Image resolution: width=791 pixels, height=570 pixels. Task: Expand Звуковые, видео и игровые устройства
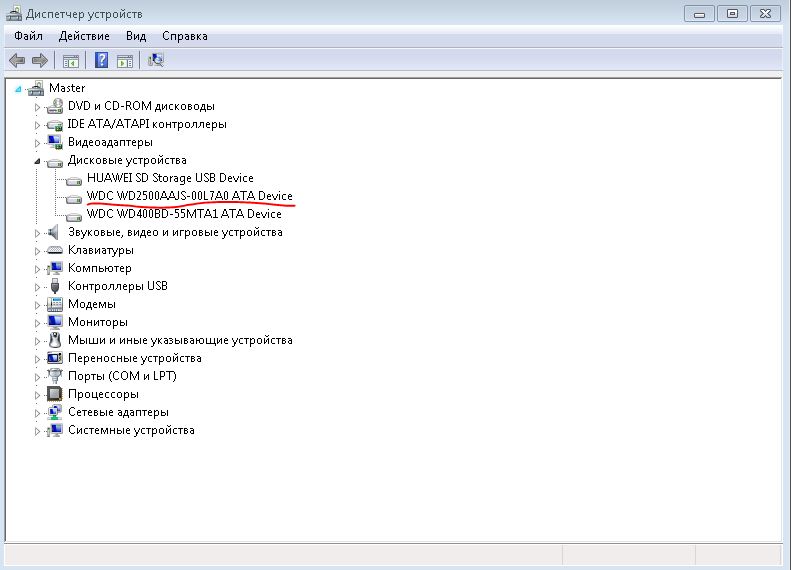tap(37, 233)
